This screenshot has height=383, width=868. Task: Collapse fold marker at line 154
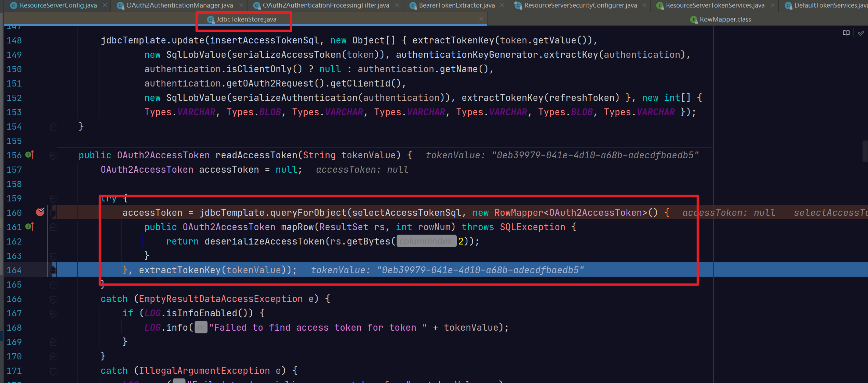tap(53, 127)
